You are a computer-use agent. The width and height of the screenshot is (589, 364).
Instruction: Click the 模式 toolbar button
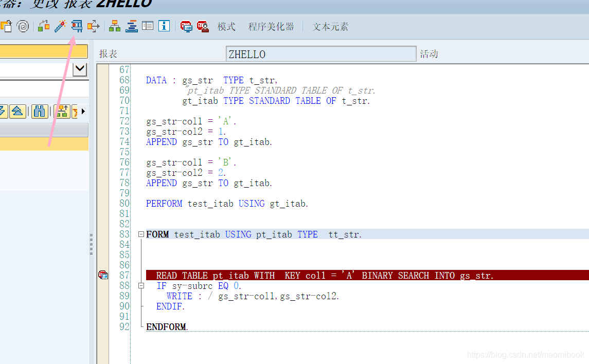tap(226, 27)
